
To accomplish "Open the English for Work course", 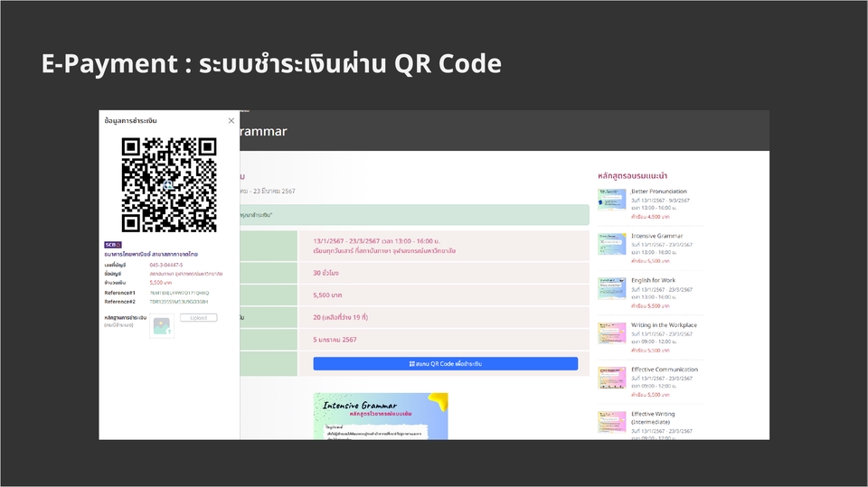I will click(x=653, y=281).
